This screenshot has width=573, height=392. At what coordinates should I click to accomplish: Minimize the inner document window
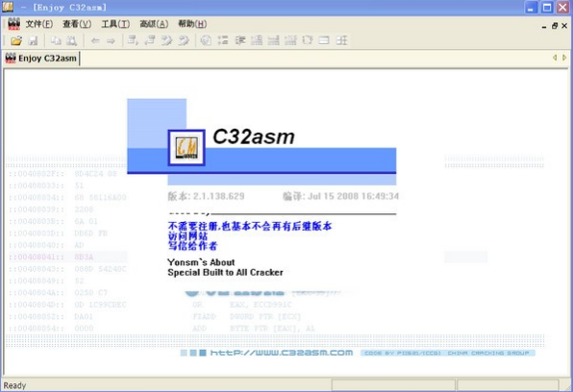coord(544,26)
